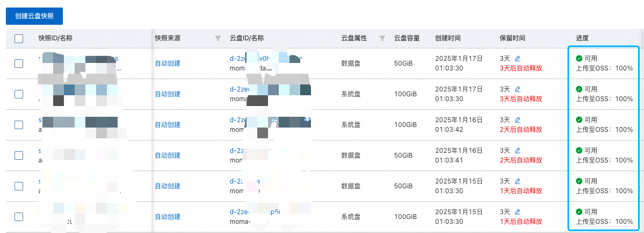Click the available (可用) status icon in the first row
This screenshot has width=644, height=233.
pyautogui.click(x=579, y=58)
